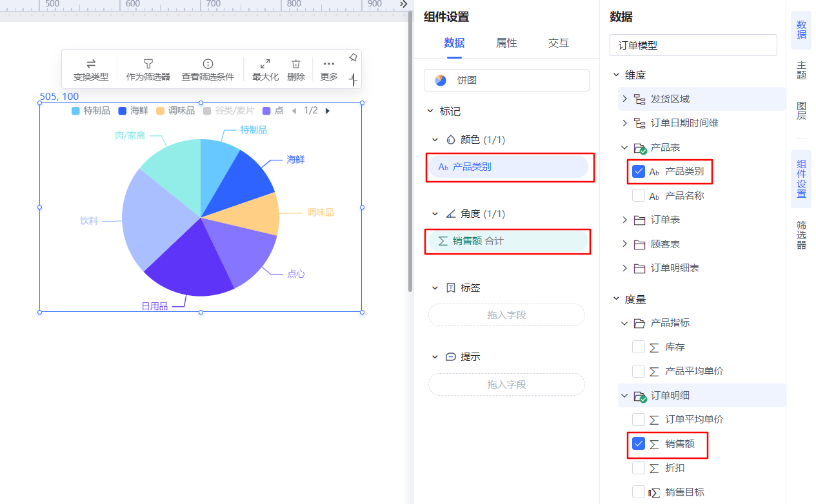Expand the 订单表 tree node
This screenshot has height=504, width=816.
tap(624, 220)
